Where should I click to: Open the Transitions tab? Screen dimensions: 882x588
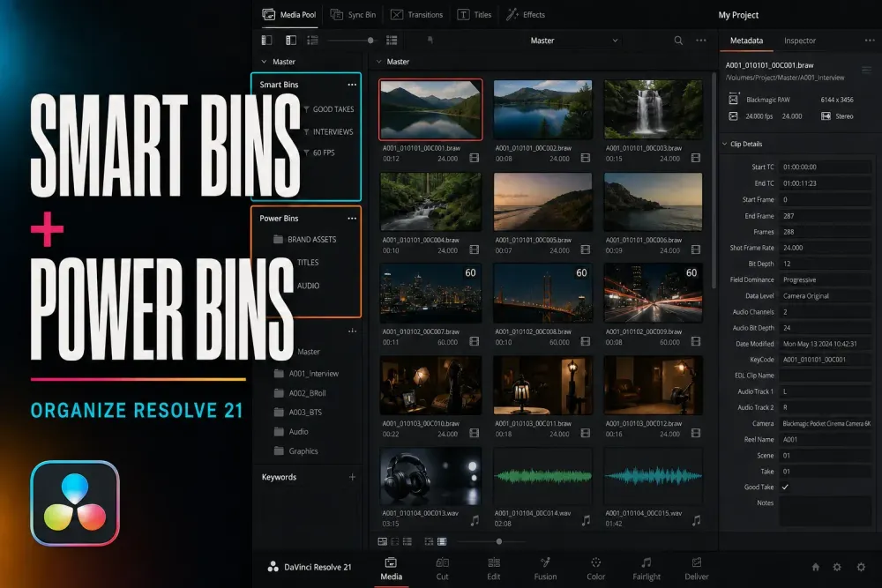click(x=417, y=15)
